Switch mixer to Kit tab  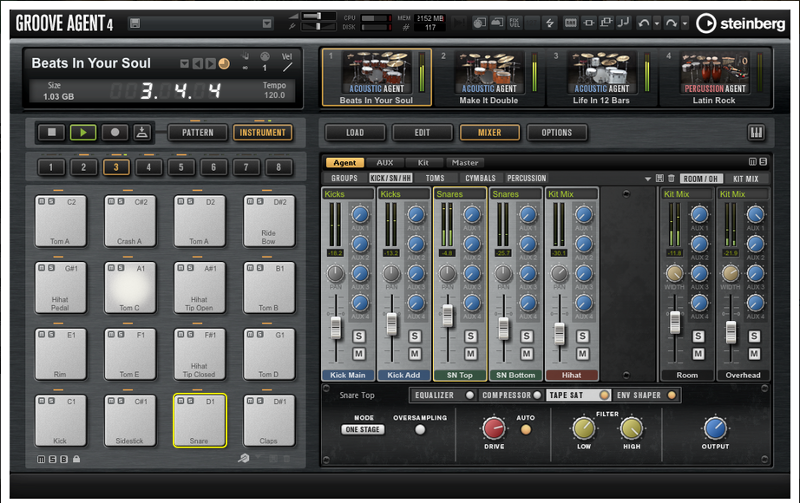423,163
